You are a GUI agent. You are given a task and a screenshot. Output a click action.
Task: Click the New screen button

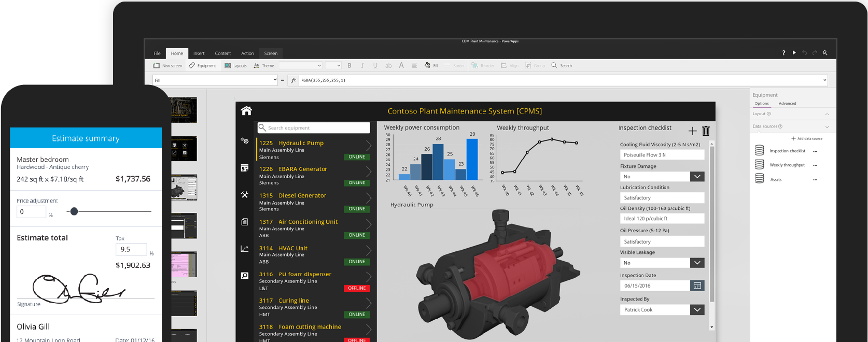167,66
